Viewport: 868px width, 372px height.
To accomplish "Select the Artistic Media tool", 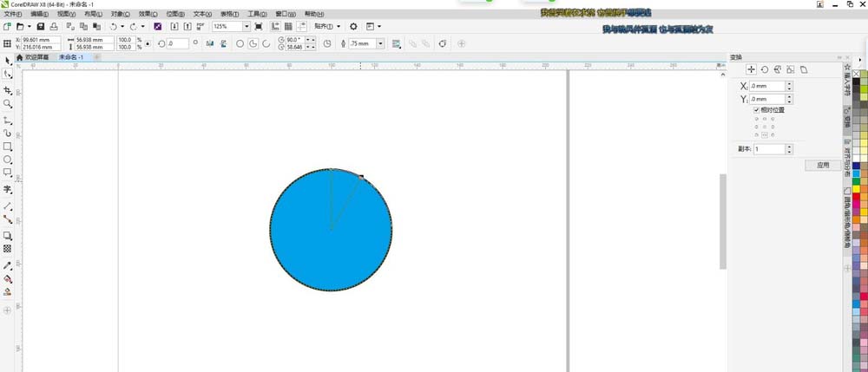I will (x=7, y=134).
